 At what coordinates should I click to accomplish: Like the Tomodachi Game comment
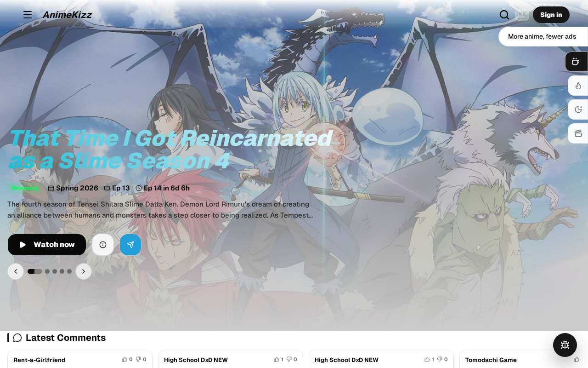point(577,359)
